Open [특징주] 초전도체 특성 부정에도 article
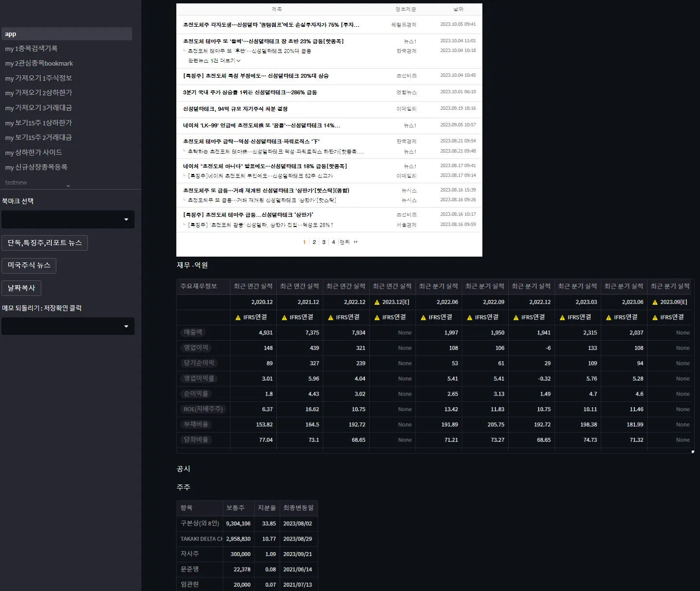 [256, 76]
